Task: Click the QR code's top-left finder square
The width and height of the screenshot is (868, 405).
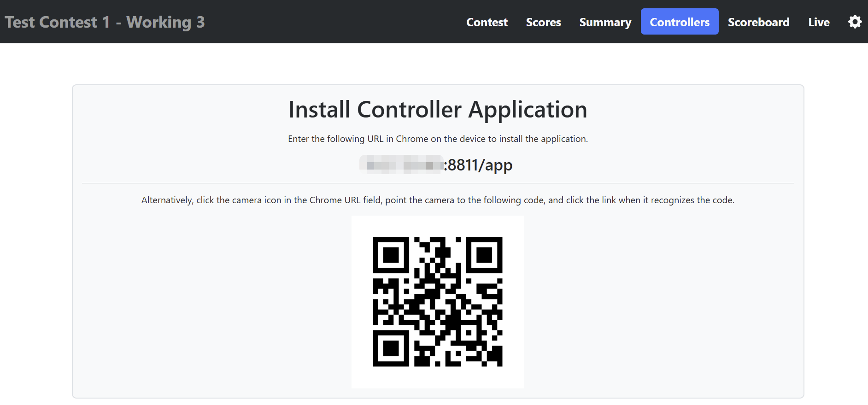Action: [391, 255]
